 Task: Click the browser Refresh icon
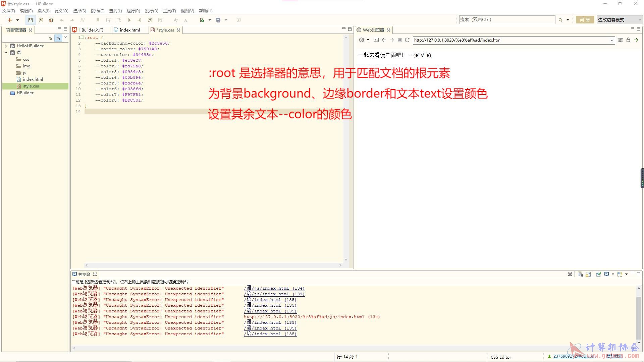(407, 40)
